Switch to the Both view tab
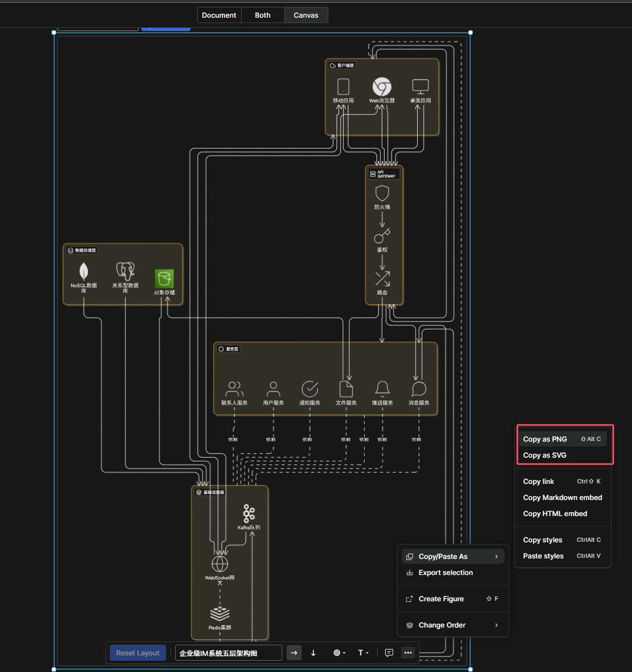The image size is (632, 672). (x=262, y=15)
